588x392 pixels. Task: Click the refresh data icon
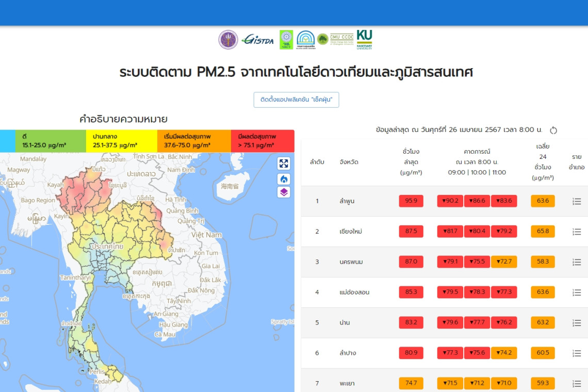coord(553,130)
